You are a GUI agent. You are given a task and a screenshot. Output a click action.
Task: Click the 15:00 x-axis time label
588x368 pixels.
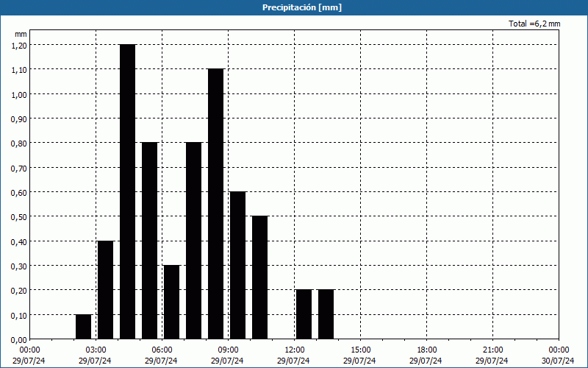coord(360,350)
